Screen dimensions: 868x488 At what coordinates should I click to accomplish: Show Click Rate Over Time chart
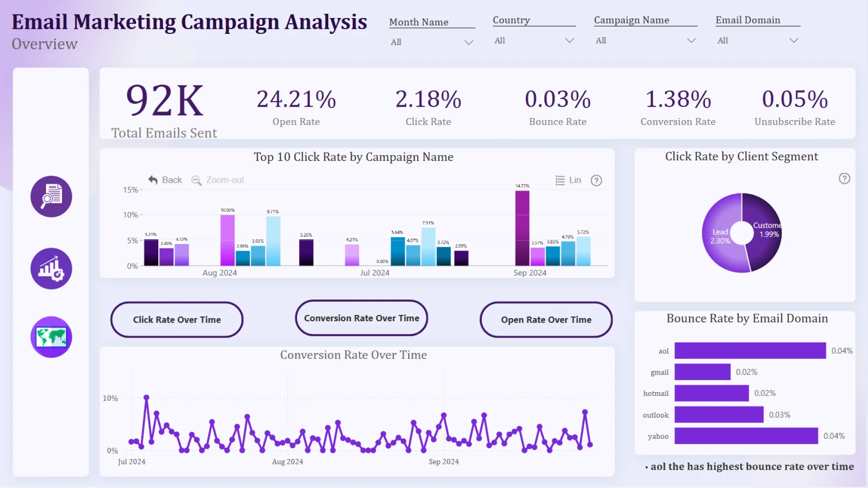[x=177, y=319]
